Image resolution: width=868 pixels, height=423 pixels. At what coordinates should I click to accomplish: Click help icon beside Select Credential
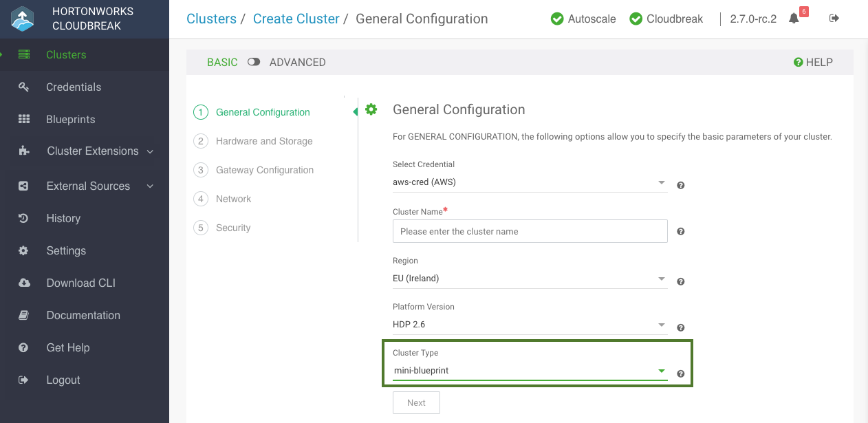click(x=680, y=186)
